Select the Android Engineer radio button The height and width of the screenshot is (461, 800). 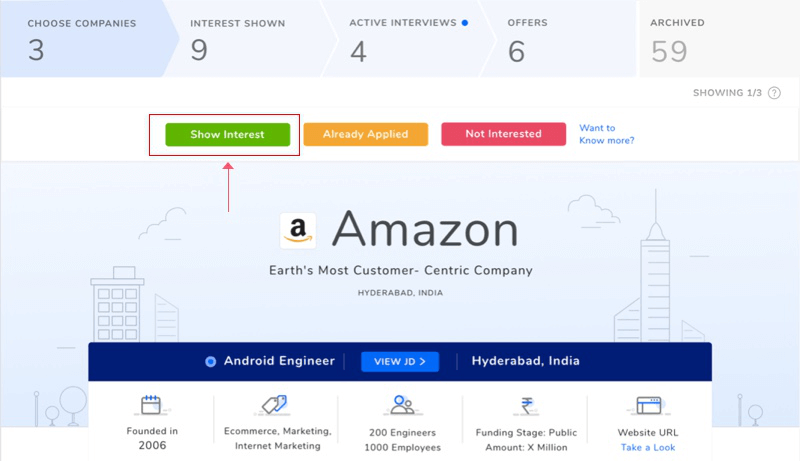(210, 362)
